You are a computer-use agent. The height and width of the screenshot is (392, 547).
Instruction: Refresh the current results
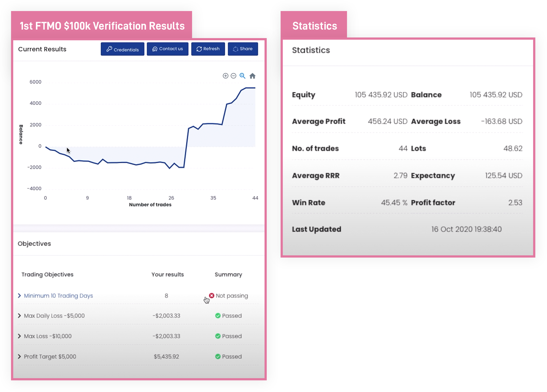[208, 49]
